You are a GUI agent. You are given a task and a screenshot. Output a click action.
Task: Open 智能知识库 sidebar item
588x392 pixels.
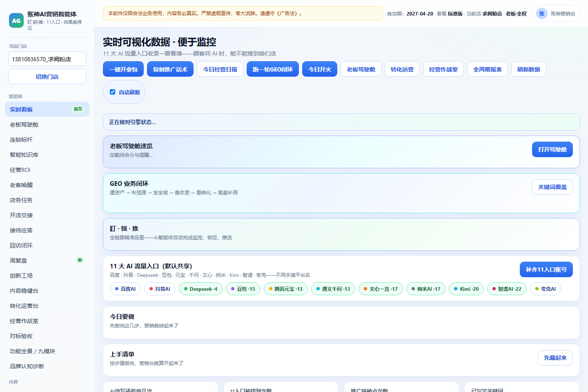47,155
